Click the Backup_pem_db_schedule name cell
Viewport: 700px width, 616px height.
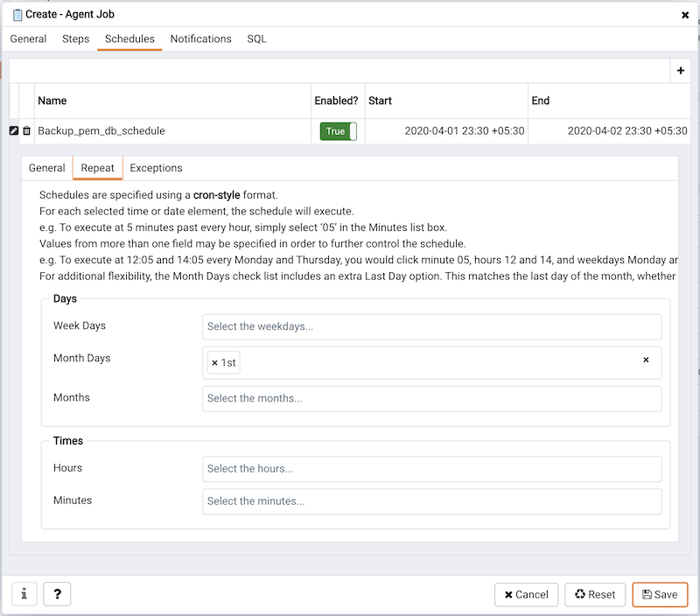[172, 130]
